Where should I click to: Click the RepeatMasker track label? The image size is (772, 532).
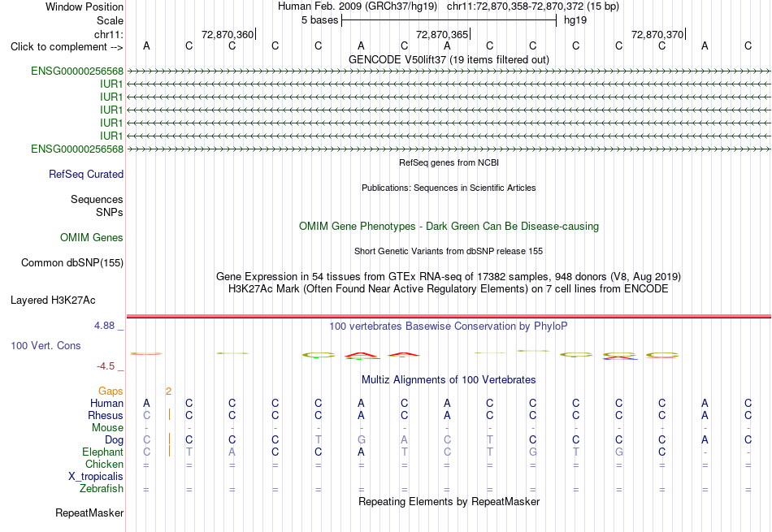point(89,513)
